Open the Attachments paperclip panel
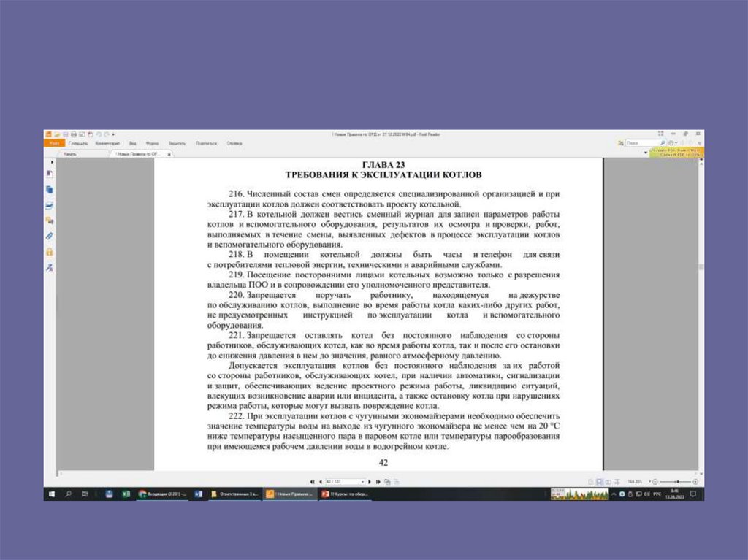 click(50, 236)
